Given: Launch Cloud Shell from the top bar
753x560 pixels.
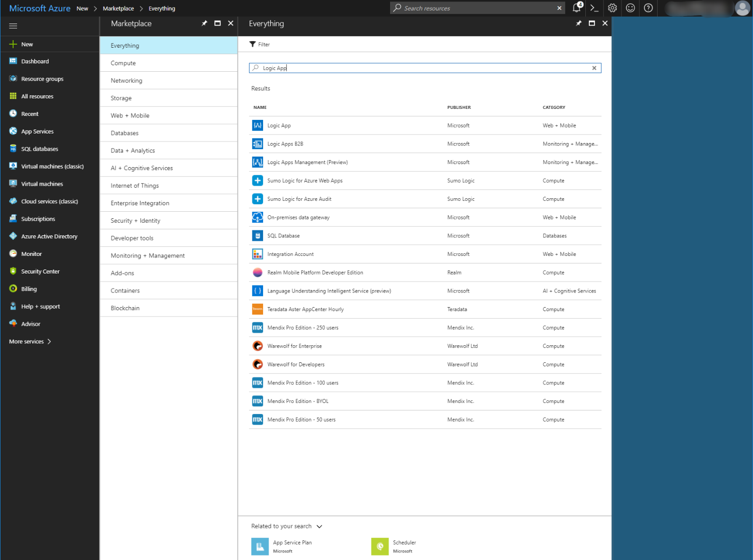Looking at the screenshot, I should click(594, 8).
